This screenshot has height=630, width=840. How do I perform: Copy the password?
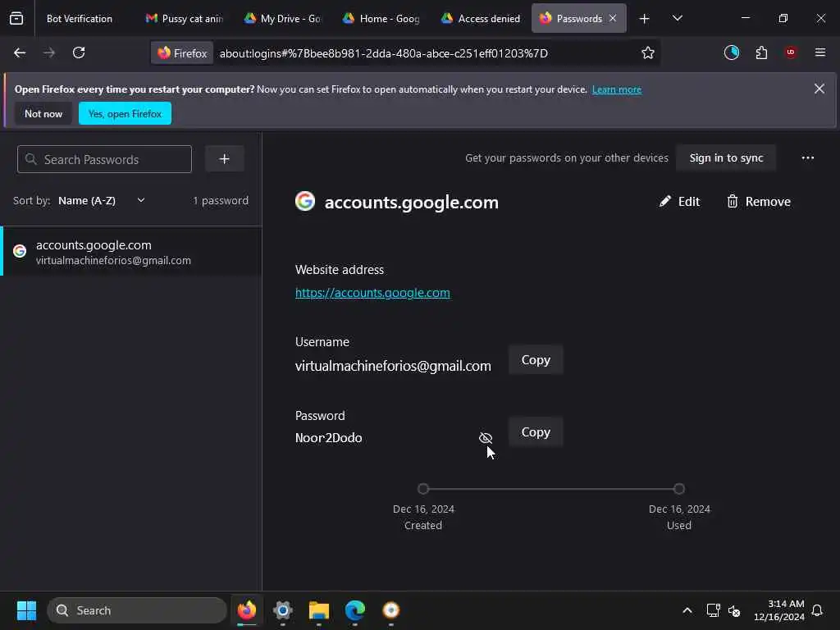tap(536, 432)
